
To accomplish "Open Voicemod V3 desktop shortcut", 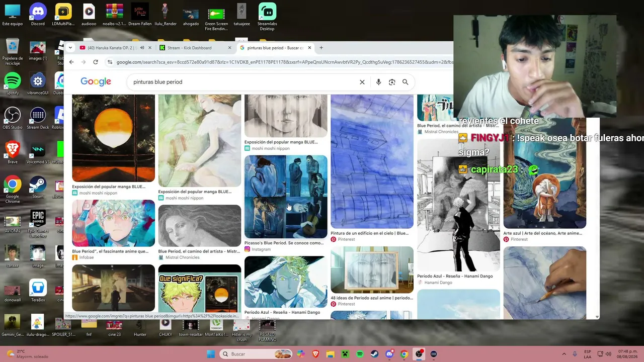I will click(x=38, y=153).
